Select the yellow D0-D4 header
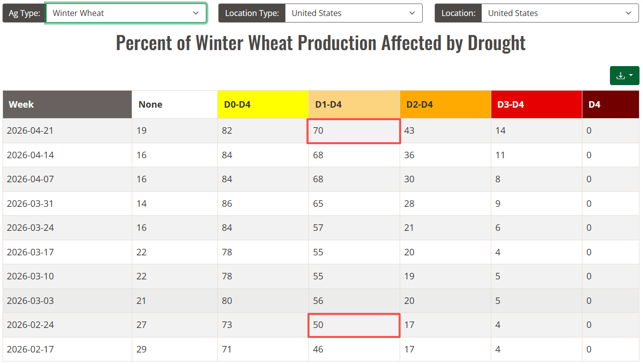 point(262,105)
